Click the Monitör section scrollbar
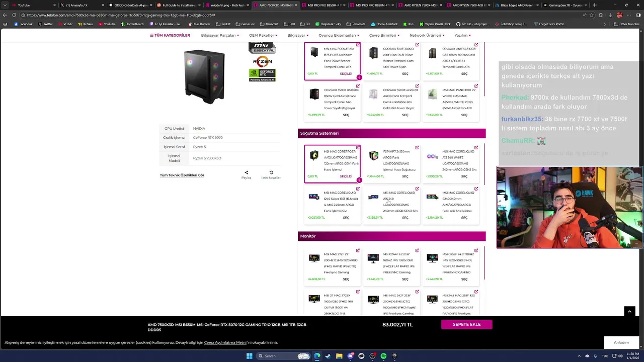The height and width of the screenshot is (362, 644). point(485,264)
